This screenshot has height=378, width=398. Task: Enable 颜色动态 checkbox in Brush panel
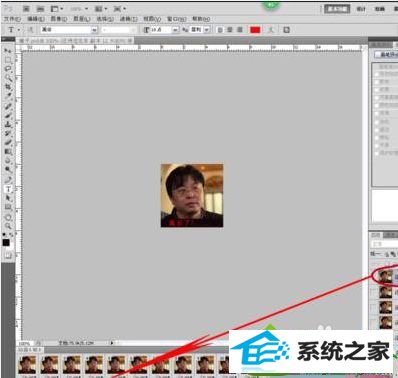377,106
